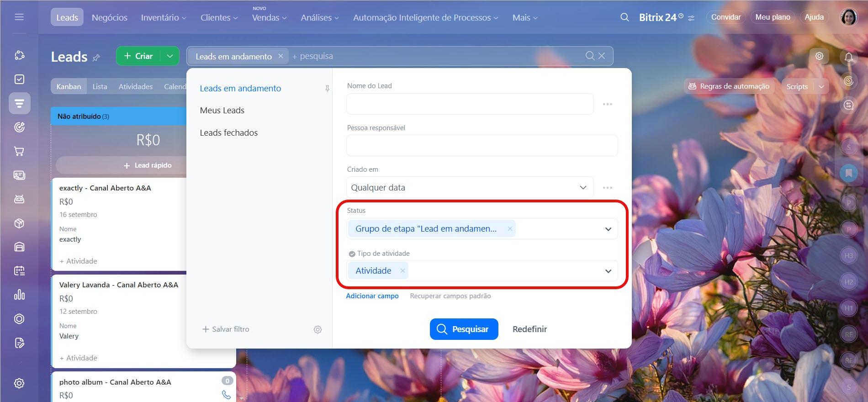The width and height of the screenshot is (868, 402).
Task: Open the Criar button dropdown arrow
Action: [170, 56]
